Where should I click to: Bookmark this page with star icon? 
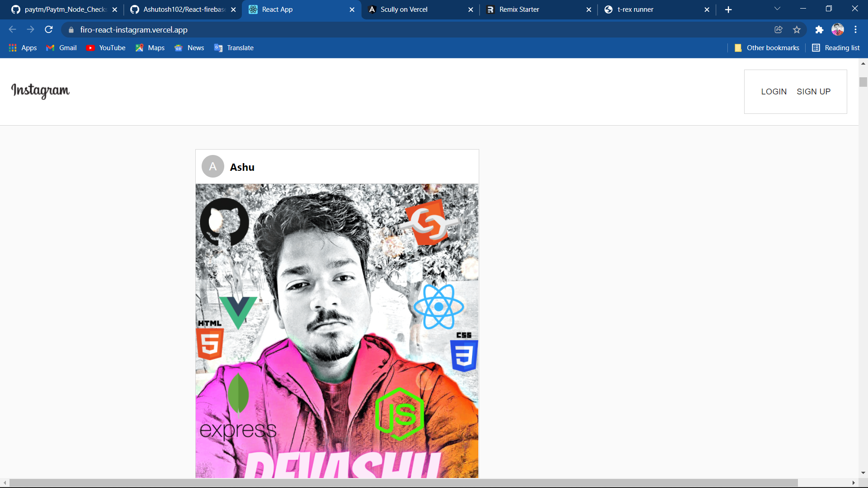point(797,29)
